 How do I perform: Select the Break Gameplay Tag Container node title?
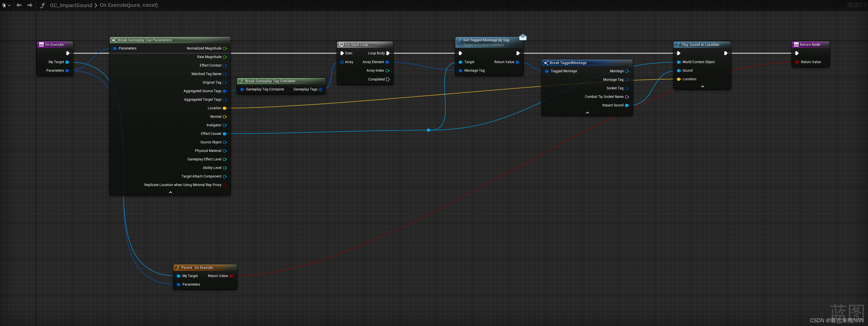(270, 81)
